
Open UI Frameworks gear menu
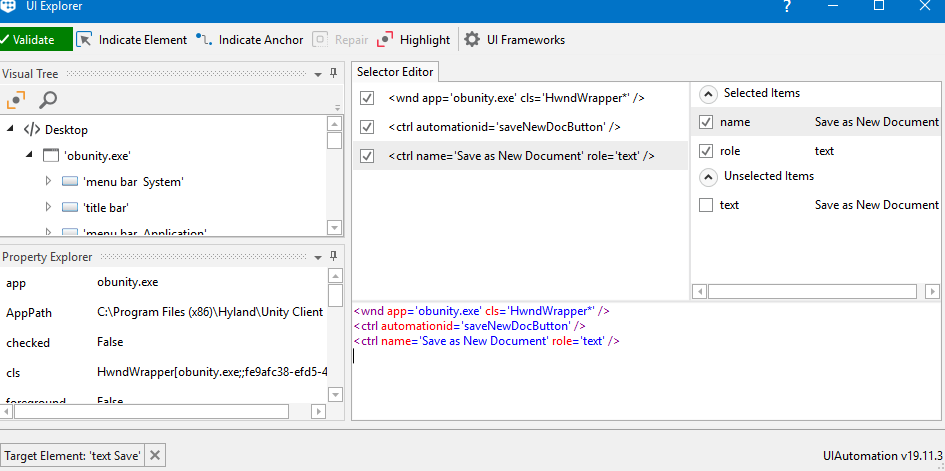coord(515,40)
